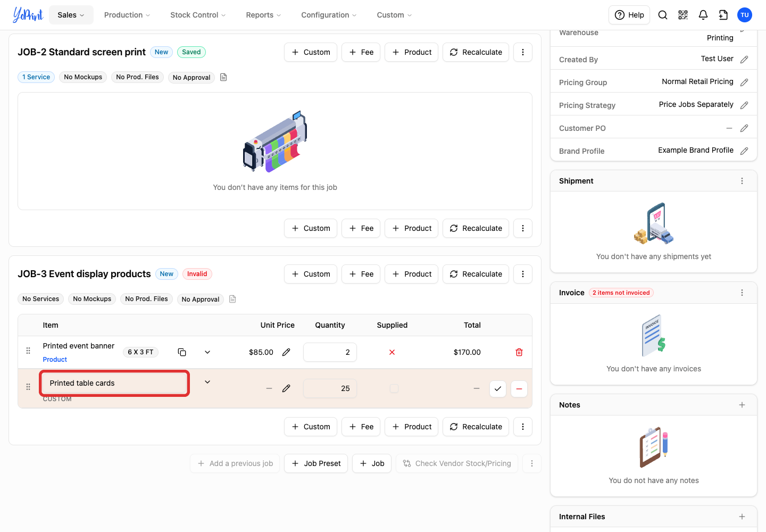Image resolution: width=766 pixels, height=532 pixels.
Task: Click Recalculate in JOB-3 header
Action: tap(476, 274)
